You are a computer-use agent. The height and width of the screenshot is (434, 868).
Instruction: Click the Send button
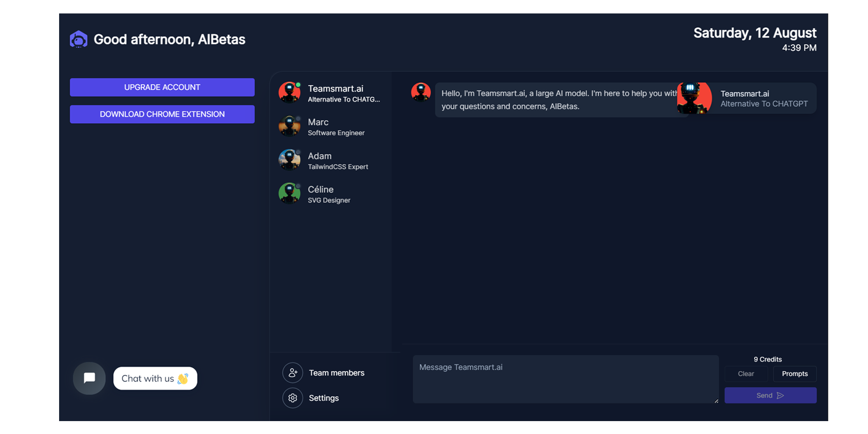tap(770, 395)
